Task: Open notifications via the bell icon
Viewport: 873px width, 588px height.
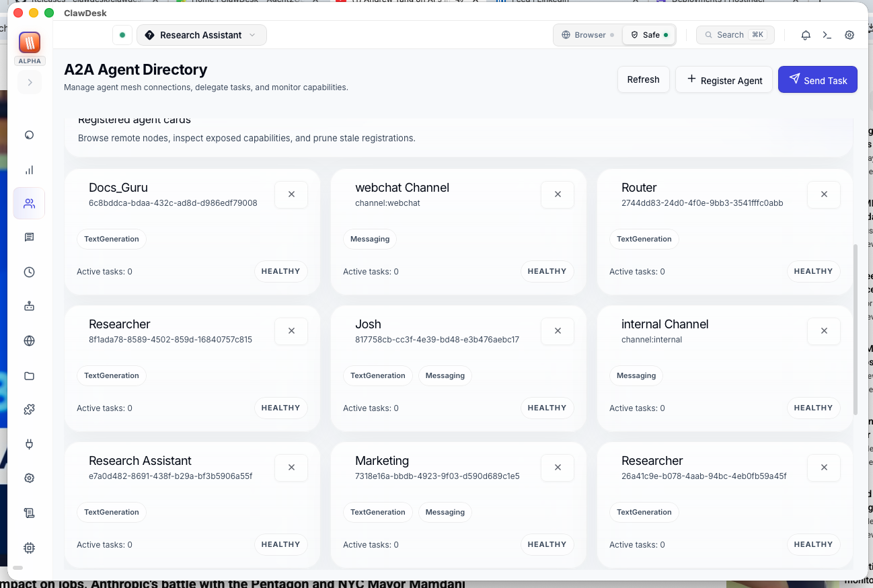Action: [x=805, y=35]
